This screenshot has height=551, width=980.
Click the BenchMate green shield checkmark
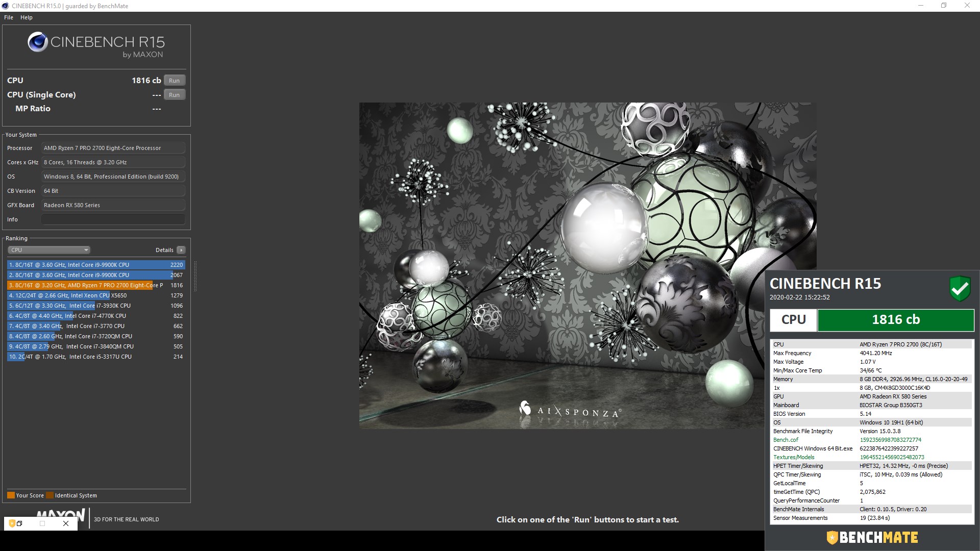[x=960, y=289]
